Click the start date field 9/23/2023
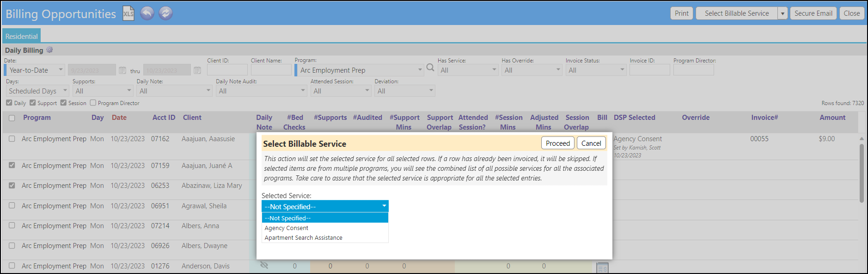868x274 pixels. click(x=92, y=70)
